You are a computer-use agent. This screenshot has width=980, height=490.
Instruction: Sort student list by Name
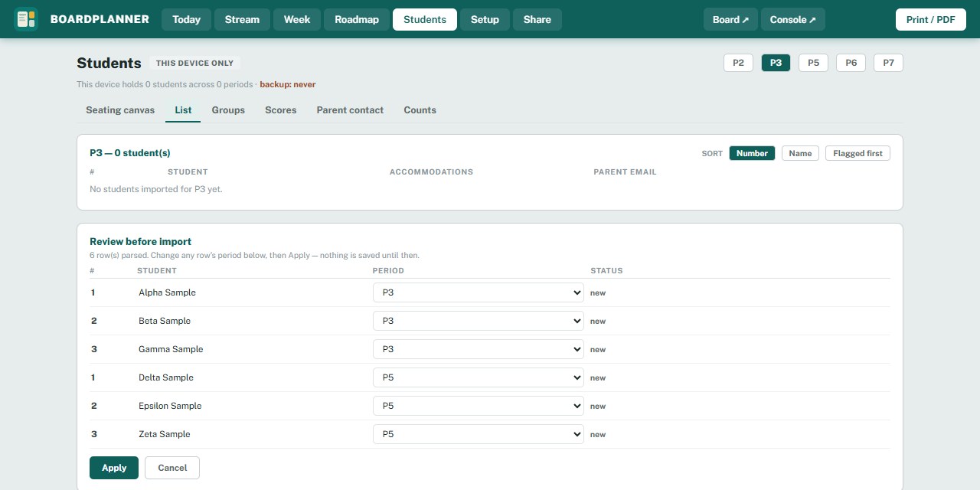pyautogui.click(x=800, y=153)
